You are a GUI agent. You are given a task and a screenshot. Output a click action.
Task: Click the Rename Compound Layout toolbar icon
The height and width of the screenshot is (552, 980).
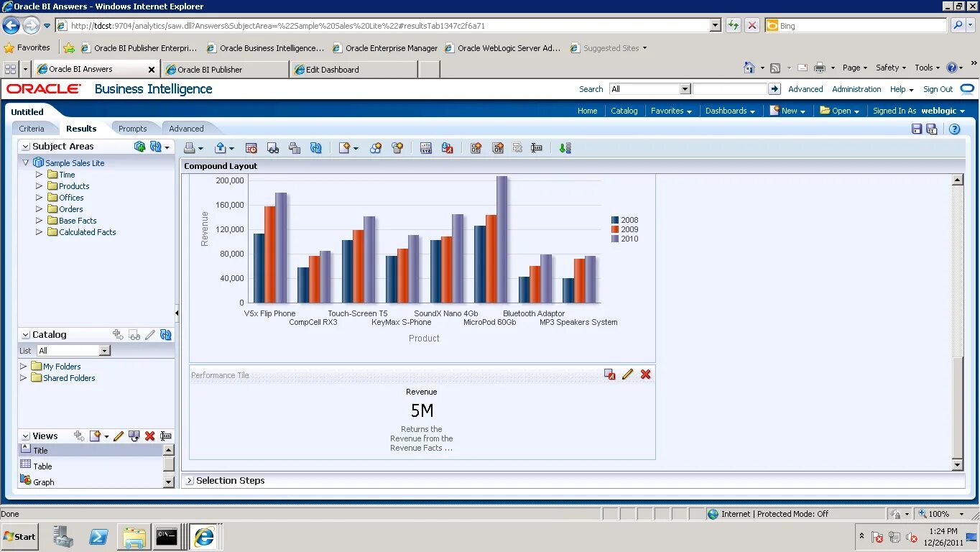click(x=537, y=148)
